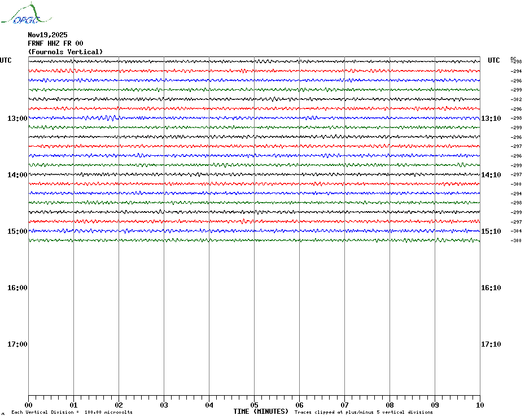
Task: Click the Traces clipped at plus/minus 5 note
Action: (364, 412)
